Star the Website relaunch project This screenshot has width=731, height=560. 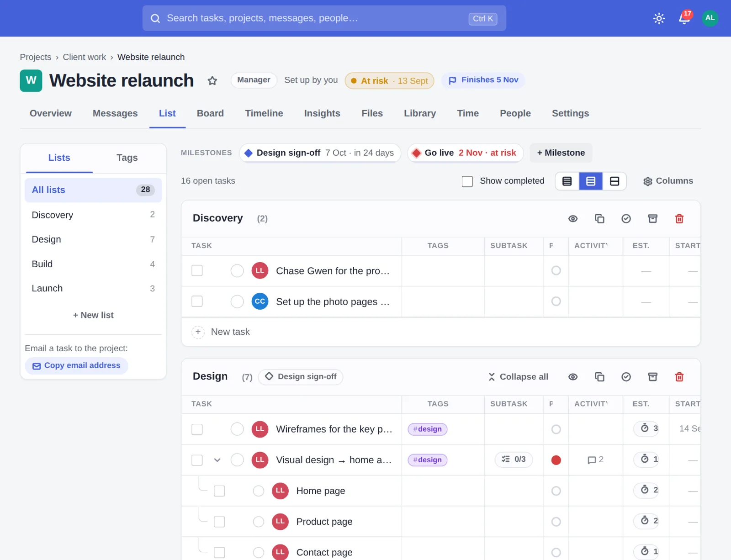(x=212, y=81)
